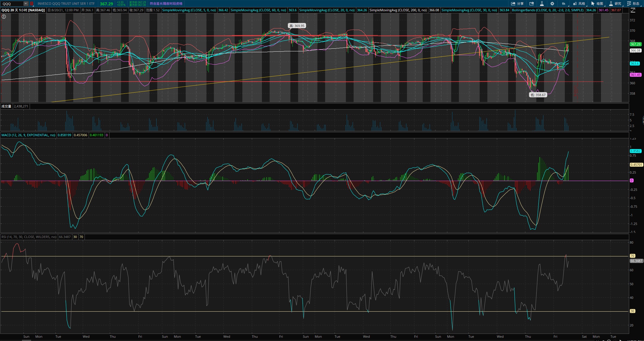
Task: Click the low bubble 低: 358.67
Action: [538, 95]
